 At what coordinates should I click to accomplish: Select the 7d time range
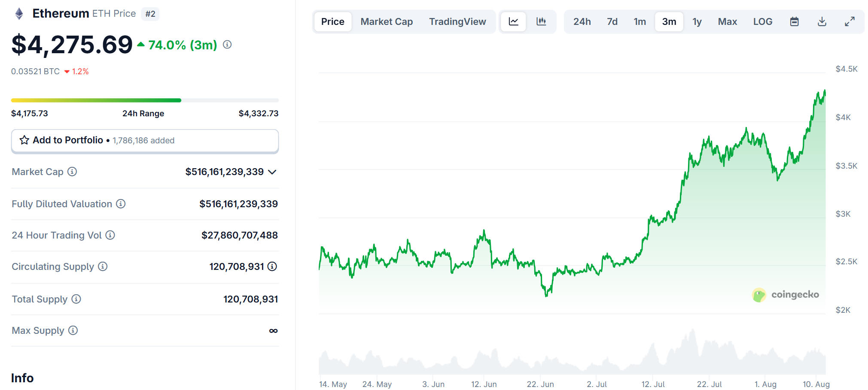[x=612, y=21]
